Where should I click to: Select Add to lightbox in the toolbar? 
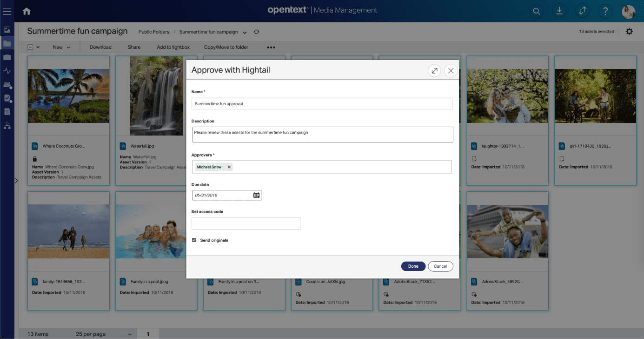pyautogui.click(x=173, y=47)
